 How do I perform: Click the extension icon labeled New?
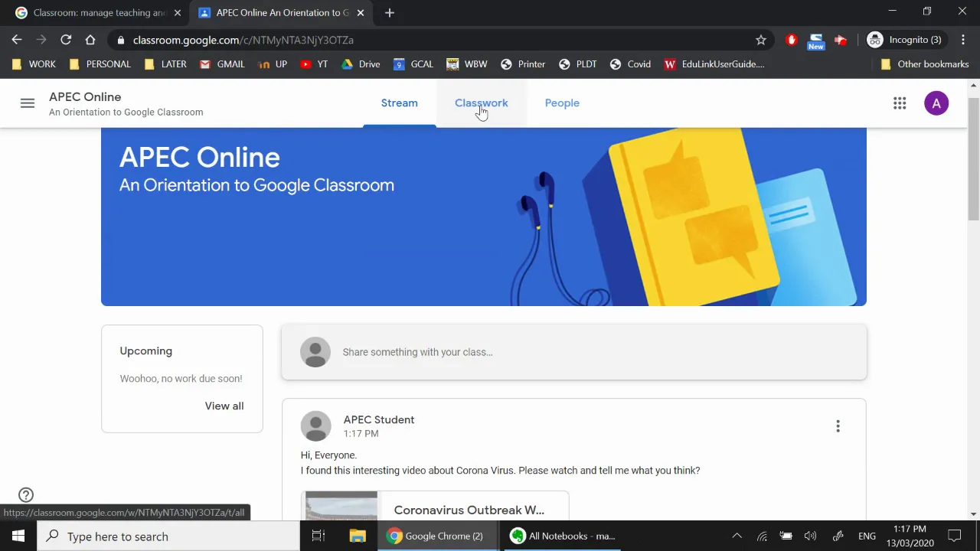pos(816,41)
